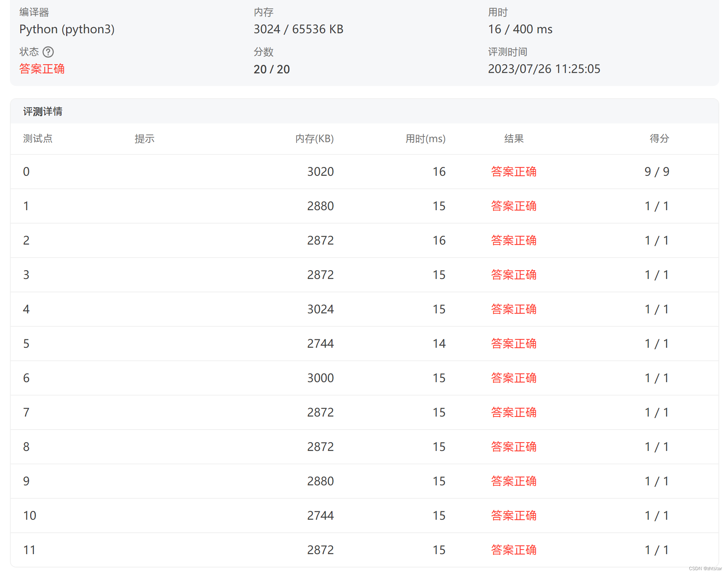Select time value 16 / 400 ms
728x574 pixels.
pyautogui.click(x=520, y=29)
